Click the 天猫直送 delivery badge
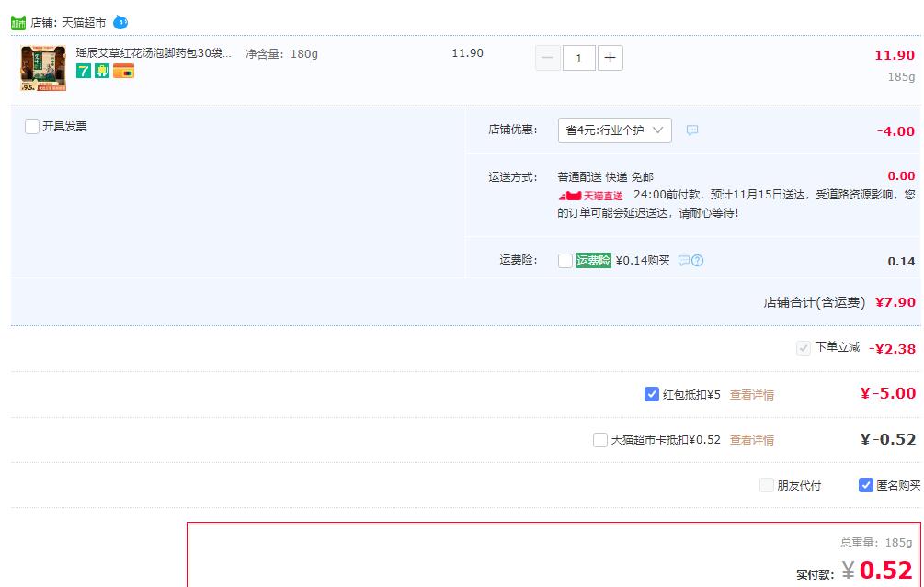 (590, 196)
